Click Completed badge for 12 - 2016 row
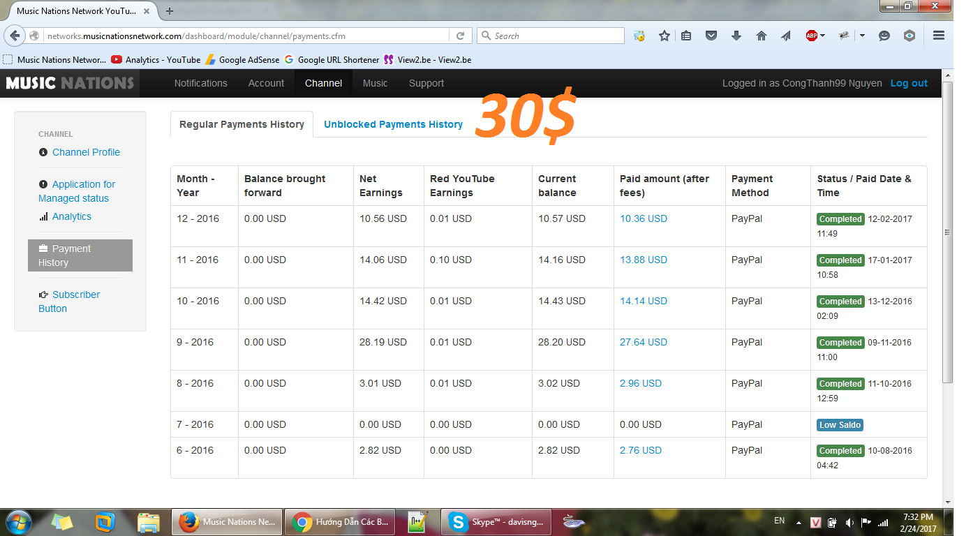 click(x=841, y=219)
